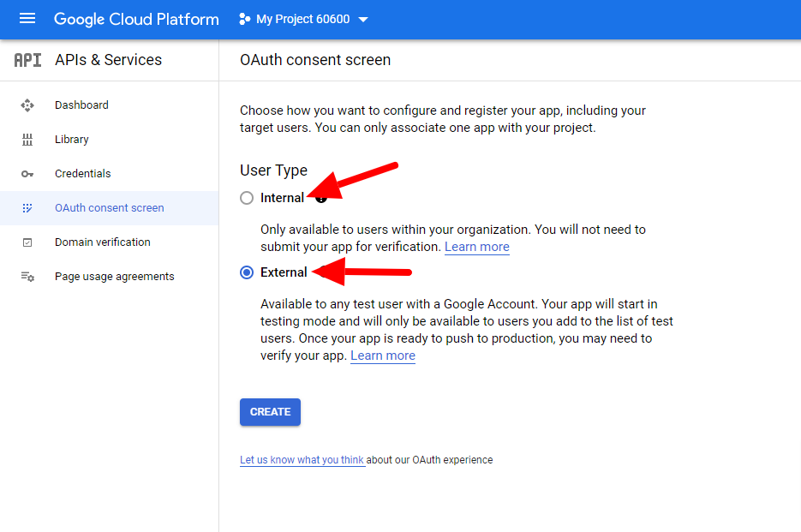Select the Internal user type radio button
Viewport: 801px width, 532px height.
pos(247,198)
